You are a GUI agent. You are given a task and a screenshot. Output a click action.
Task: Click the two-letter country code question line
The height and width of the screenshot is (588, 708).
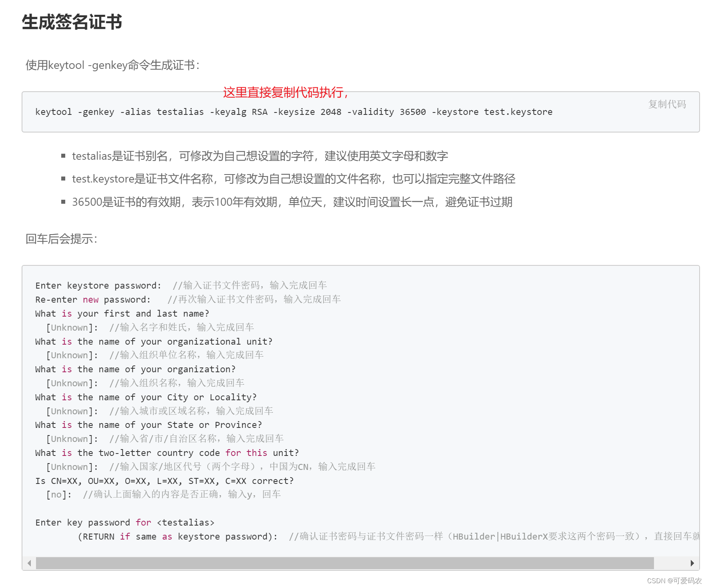tap(167, 453)
